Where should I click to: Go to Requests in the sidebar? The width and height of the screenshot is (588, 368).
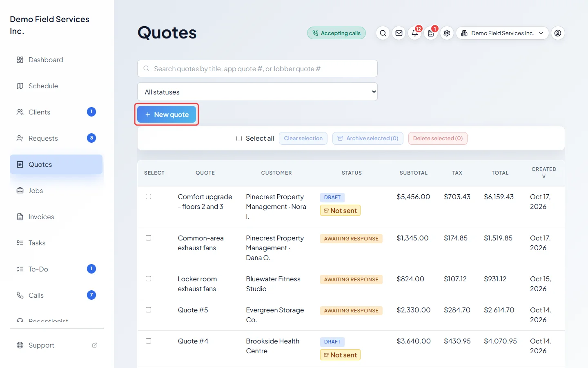click(56, 138)
